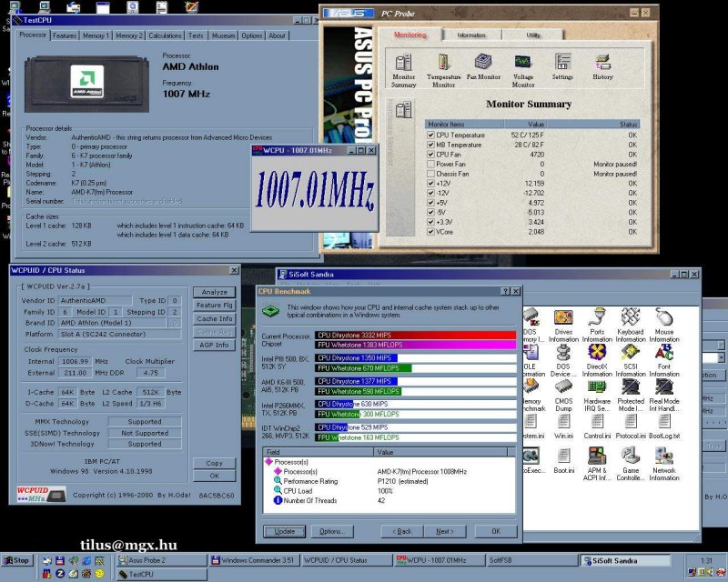Open the Tests tab in TestCPU
The width and height of the screenshot is (728, 582).
196,35
